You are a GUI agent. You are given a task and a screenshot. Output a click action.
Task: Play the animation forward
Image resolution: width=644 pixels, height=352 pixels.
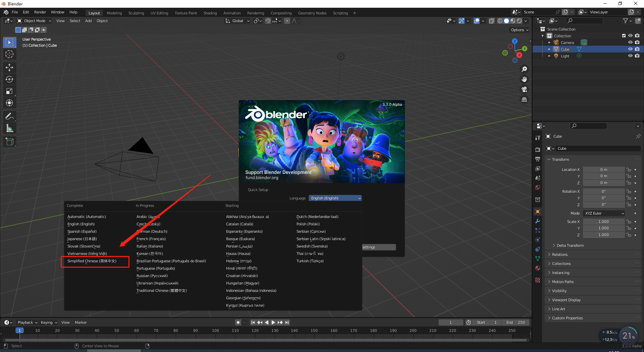[x=273, y=322]
